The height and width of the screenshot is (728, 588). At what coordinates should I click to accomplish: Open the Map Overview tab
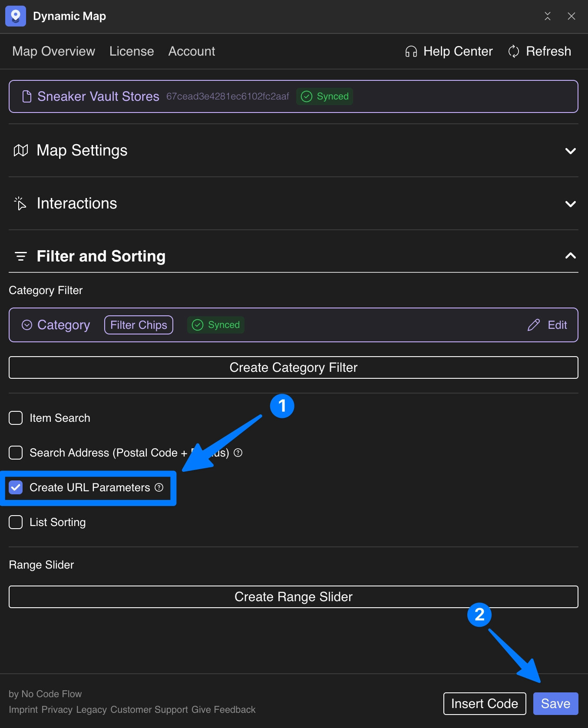point(54,51)
